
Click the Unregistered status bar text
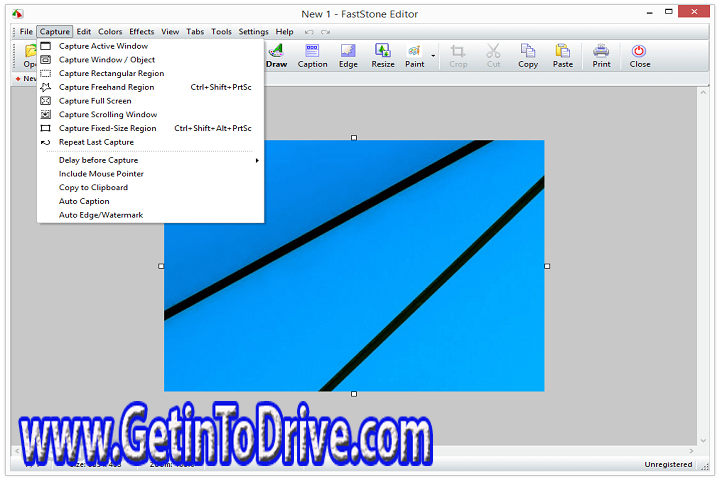pos(668,464)
